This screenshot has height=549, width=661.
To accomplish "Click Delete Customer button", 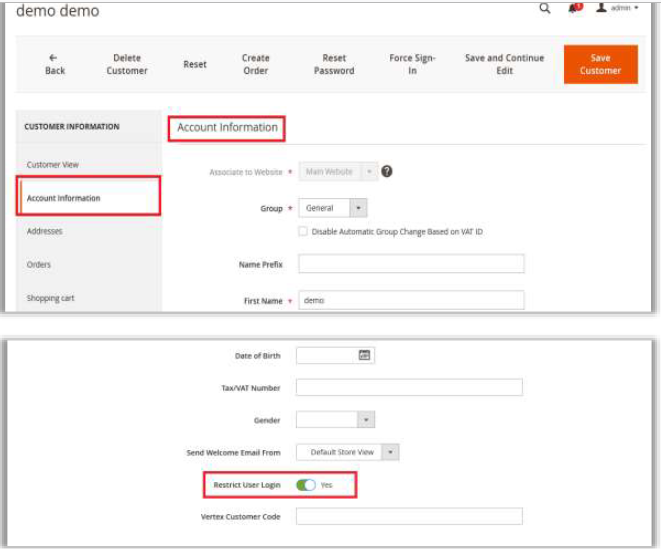I will pos(127,64).
